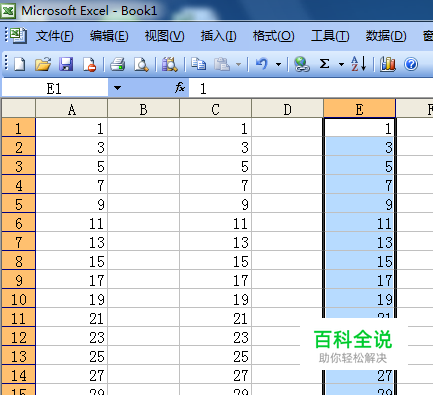Viewport: 433px width, 395px height.
Task: Open an existing file via folder icon
Action: tap(43, 64)
